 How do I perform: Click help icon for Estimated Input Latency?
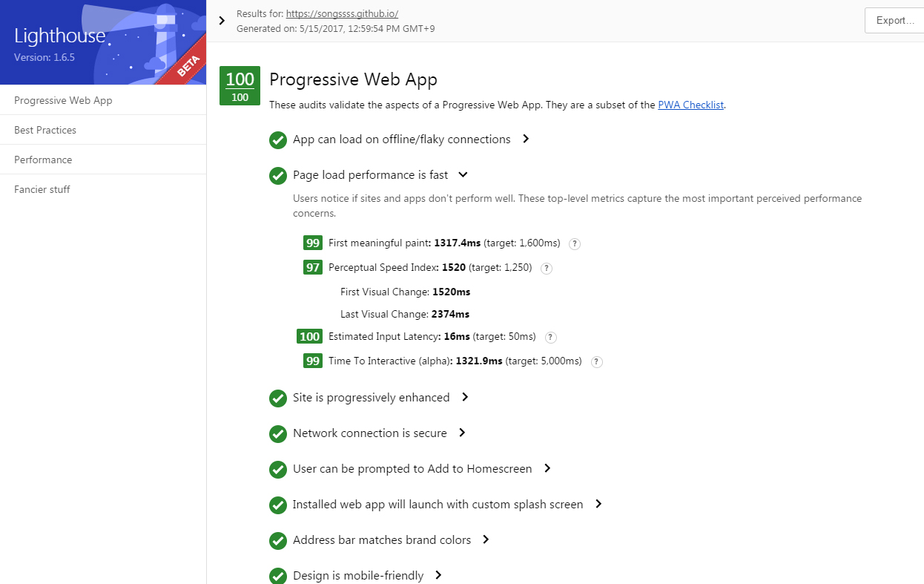coord(550,338)
